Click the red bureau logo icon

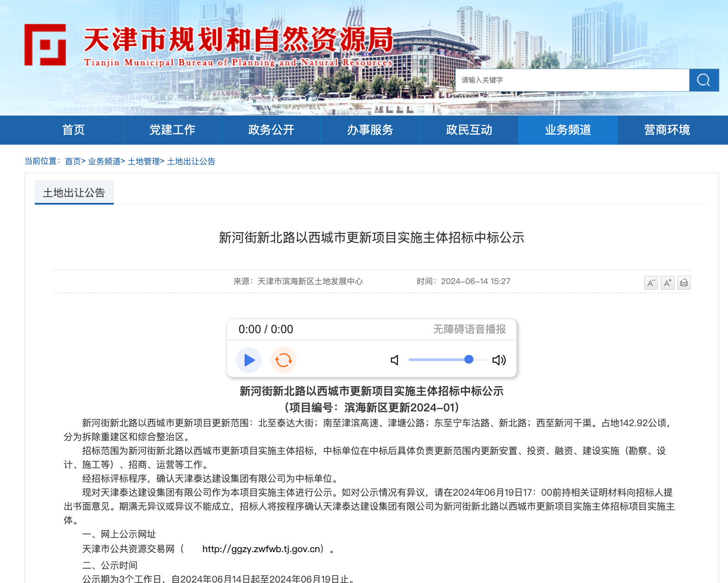click(x=45, y=45)
